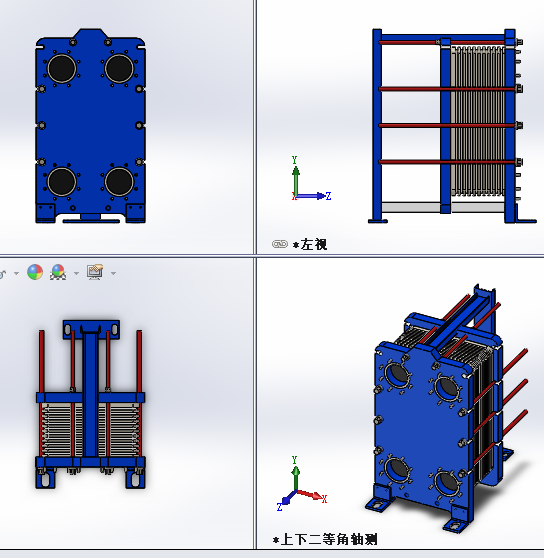This screenshot has width=544, height=558.
Task: Expand the Hide/Show Items dropdown arrow
Action: [x=16, y=273]
